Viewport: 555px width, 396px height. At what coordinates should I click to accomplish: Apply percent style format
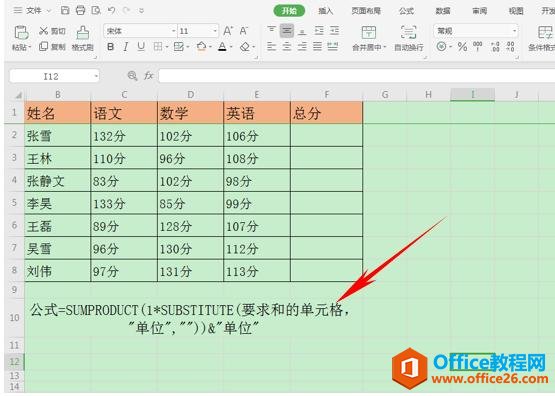(462, 46)
